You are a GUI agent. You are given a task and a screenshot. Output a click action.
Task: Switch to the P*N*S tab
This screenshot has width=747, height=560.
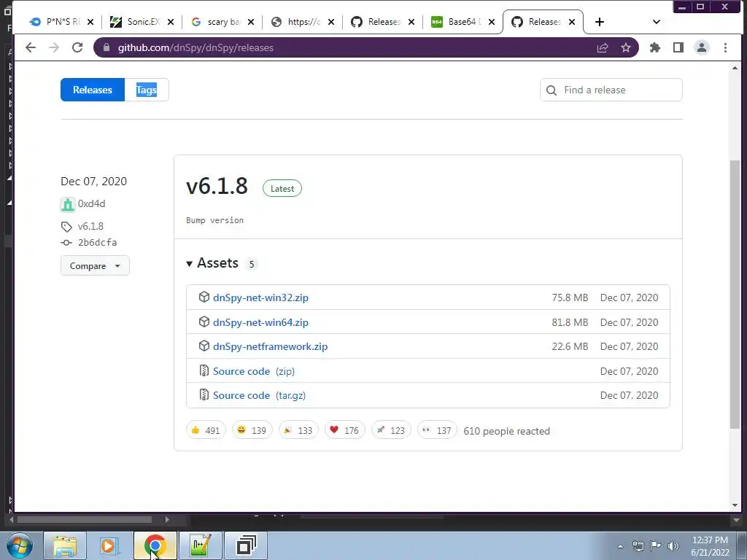coord(61,22)
